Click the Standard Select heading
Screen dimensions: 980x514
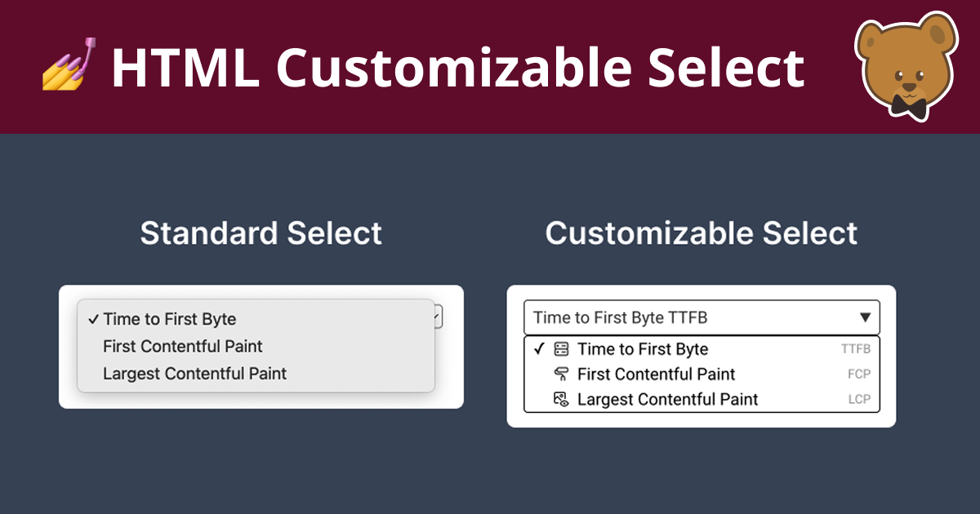[261, 234]
